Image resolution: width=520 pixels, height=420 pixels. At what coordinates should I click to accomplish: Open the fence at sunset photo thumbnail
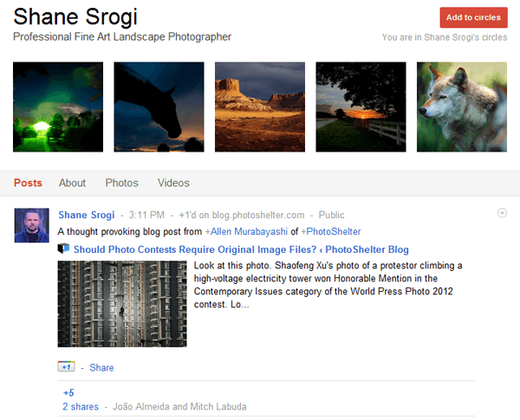[x=361, y=107]
